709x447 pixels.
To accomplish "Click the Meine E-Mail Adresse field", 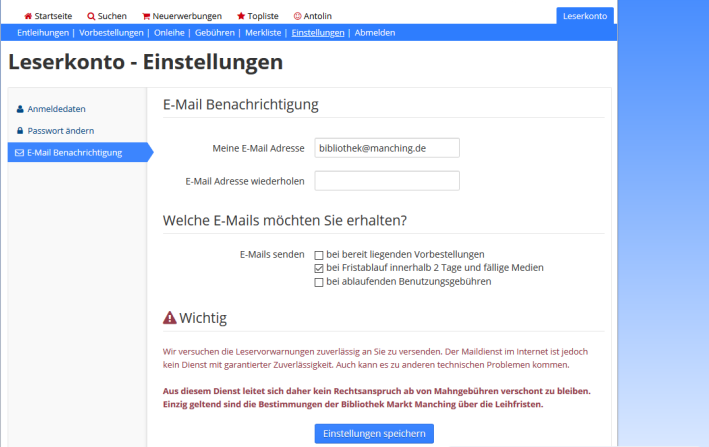I will coord(386,148).
